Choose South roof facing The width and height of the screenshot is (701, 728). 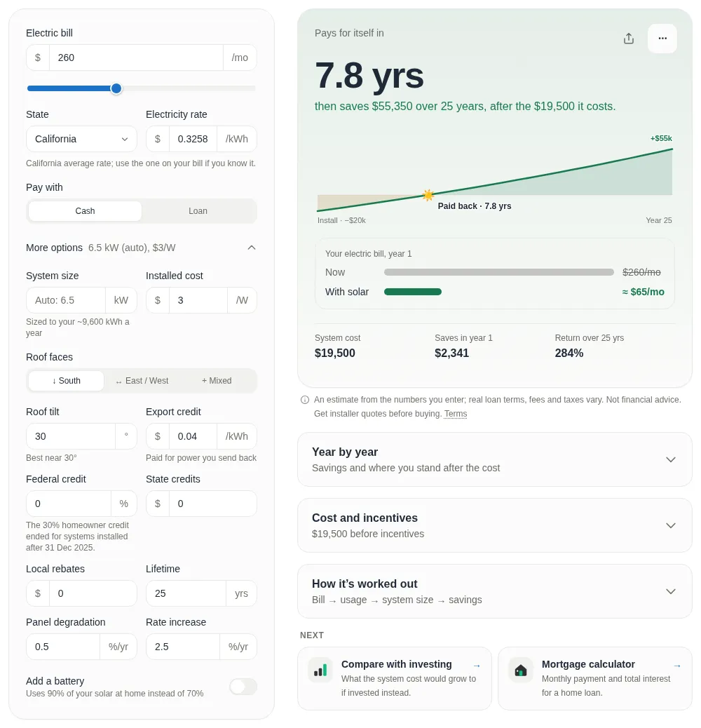[67, 381]
